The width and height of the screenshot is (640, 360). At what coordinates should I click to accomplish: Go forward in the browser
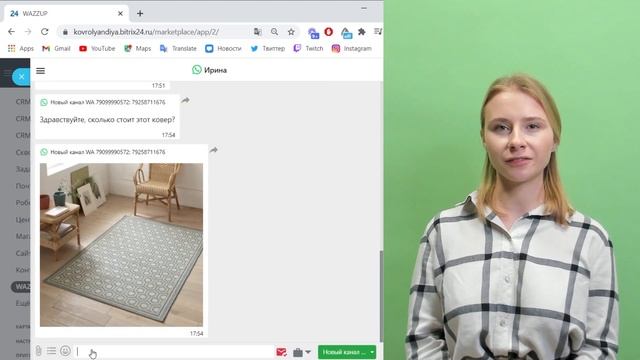(28, 32)
